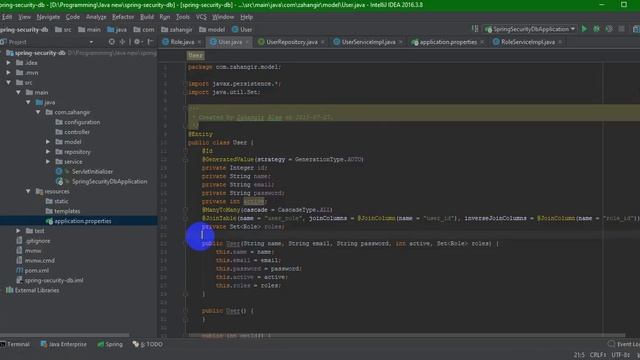Open the Help menu
The width and height of the screenshot is (640, 360).
coord(247,17)
